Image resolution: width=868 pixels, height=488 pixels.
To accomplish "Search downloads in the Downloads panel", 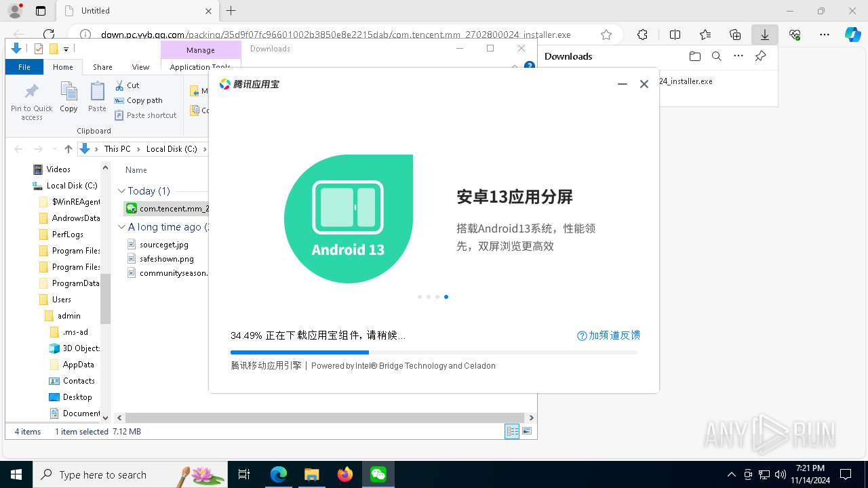I will [x=716, y=56].
